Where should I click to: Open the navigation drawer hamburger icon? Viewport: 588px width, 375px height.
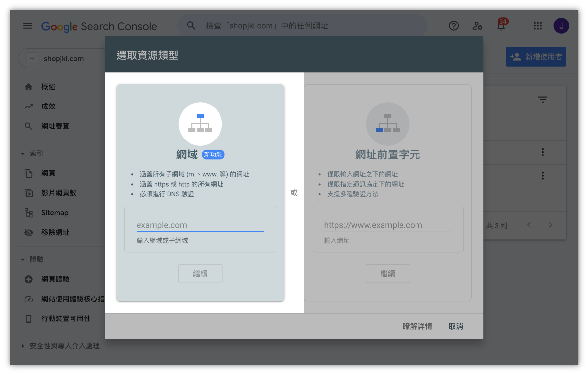[27, 26]
